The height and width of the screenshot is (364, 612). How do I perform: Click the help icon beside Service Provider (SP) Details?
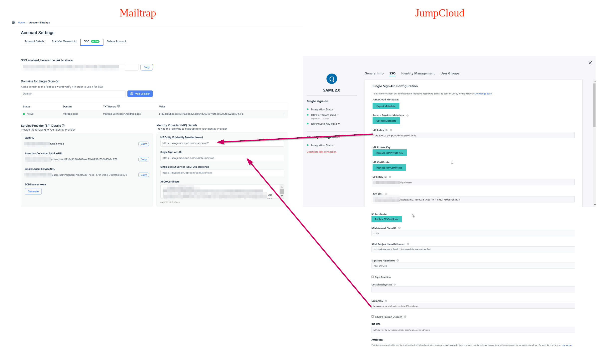pyautogui.click(x=63, y=126)
